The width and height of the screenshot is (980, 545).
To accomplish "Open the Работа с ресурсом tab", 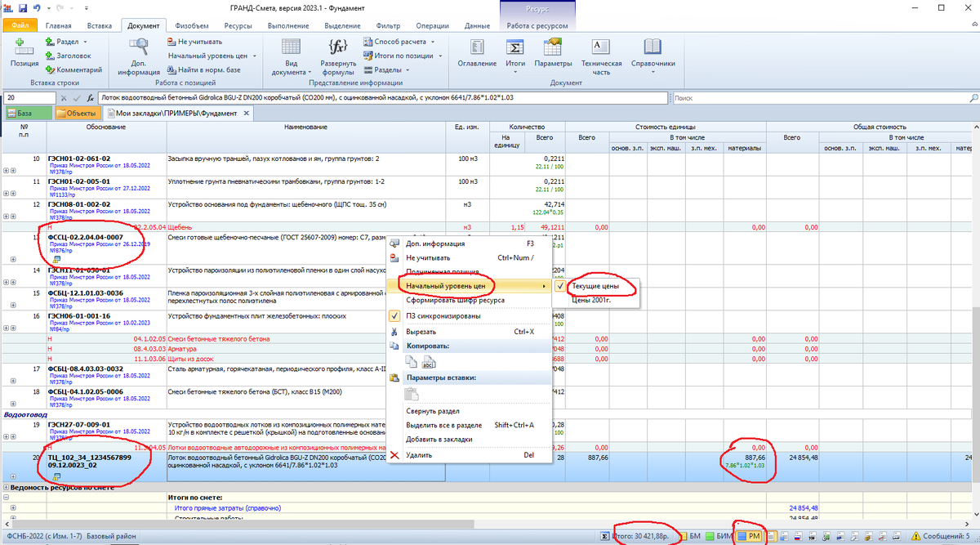I will coord(537,26).
